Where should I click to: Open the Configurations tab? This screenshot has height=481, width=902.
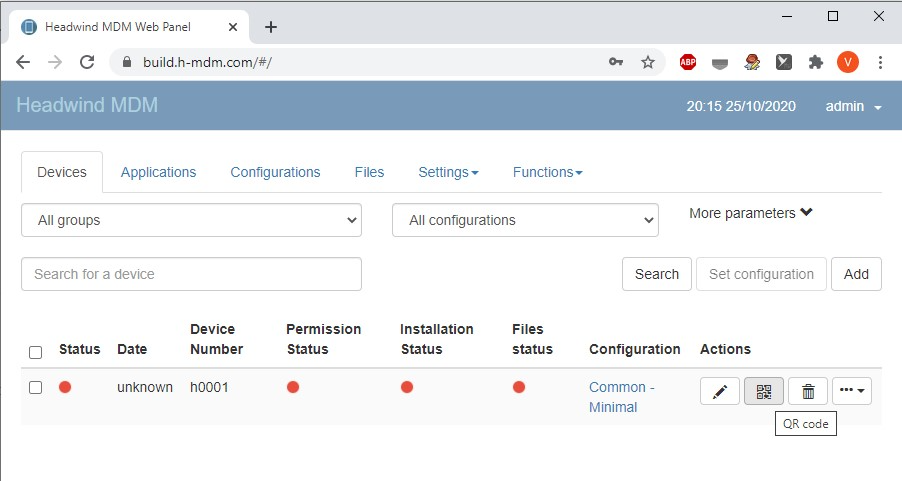[x=275, y=172]
